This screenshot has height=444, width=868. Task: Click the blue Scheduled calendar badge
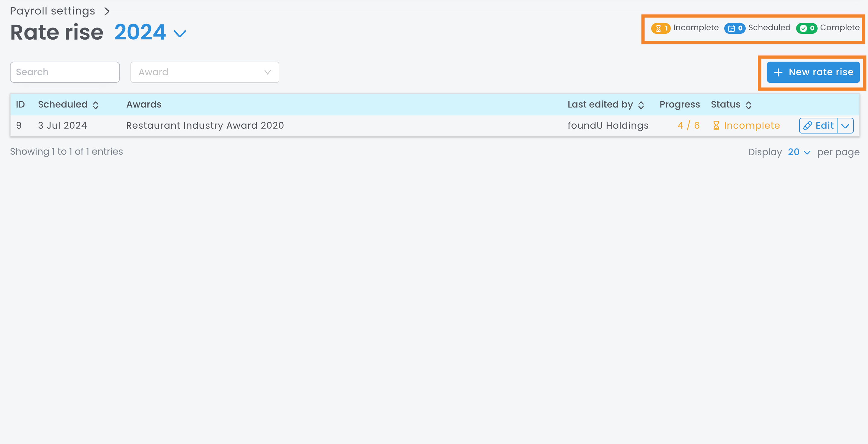coord(735,28)
